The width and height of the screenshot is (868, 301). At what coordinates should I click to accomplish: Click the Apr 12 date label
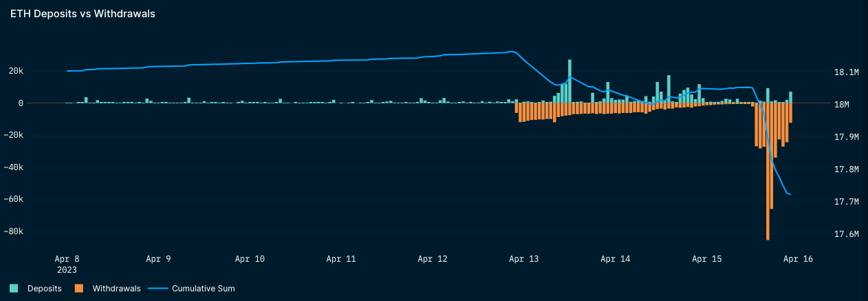tap(433, 259)
